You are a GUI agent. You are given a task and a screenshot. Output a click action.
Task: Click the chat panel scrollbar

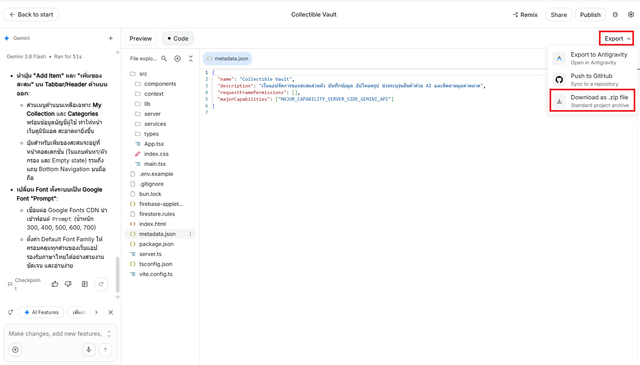pos(118,274)
